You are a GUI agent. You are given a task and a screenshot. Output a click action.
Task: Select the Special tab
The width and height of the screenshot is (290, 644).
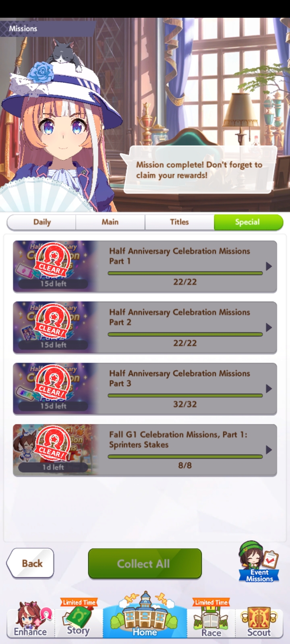pos(248,222)
